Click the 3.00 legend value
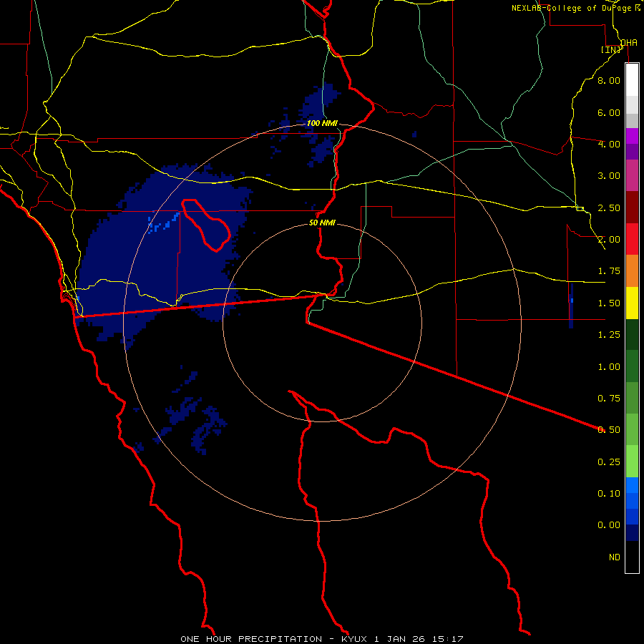Viewport: 644px width, 644px height. [609, 176]
